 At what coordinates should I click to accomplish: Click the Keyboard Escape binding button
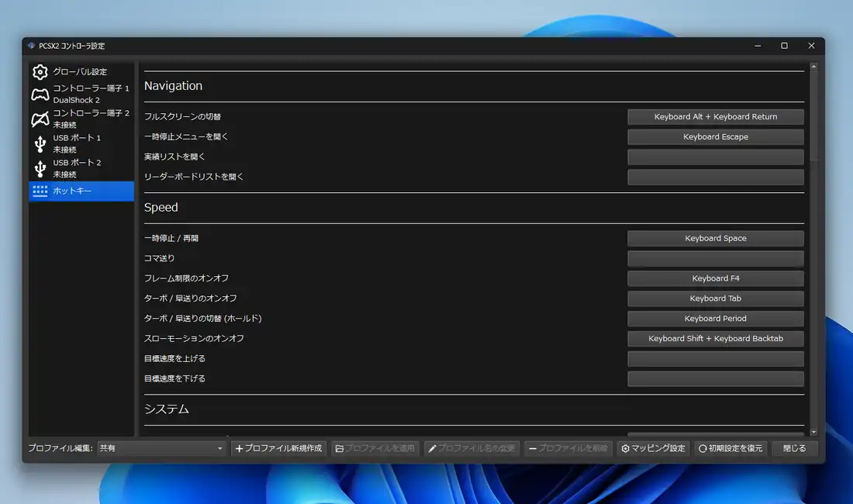click(715, 137)
